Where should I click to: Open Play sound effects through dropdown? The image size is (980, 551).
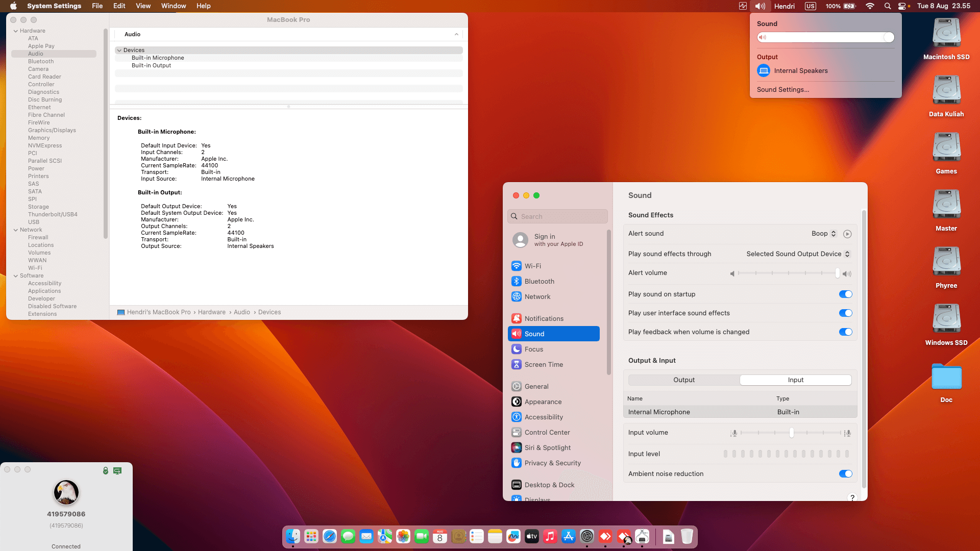coord(798,254)
